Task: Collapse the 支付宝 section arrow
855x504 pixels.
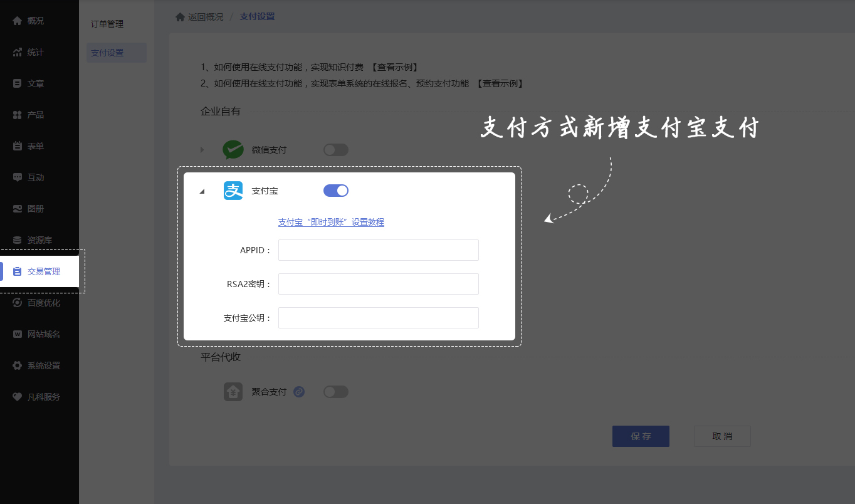Action: click(x=202, y=191)
